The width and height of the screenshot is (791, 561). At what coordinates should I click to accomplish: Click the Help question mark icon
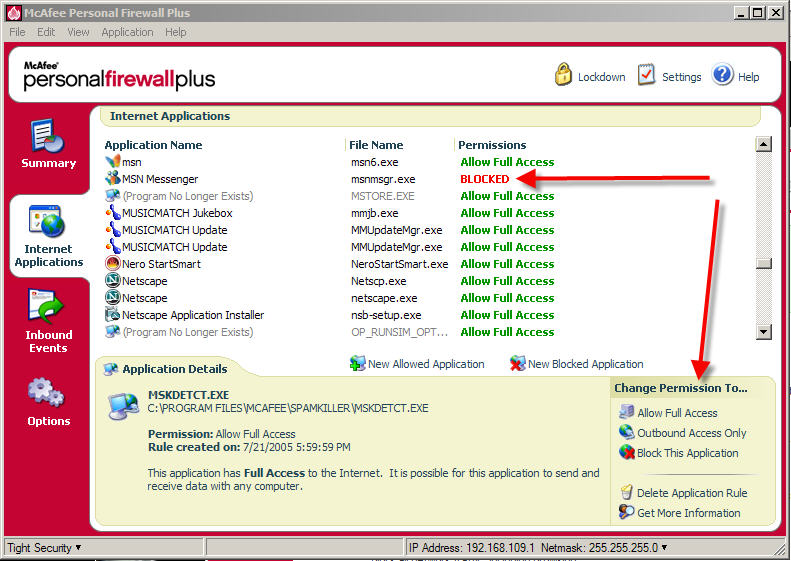[723, 76]
